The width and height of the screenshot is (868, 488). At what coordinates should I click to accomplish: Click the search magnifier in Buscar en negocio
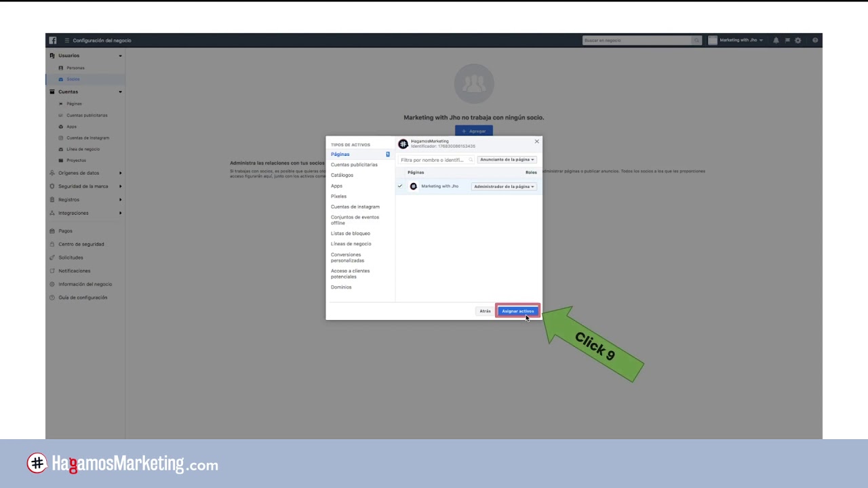click(696, 41)
